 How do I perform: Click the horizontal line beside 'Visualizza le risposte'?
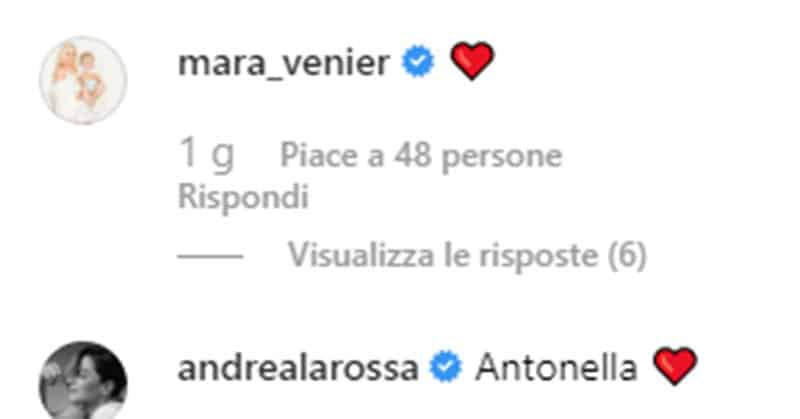point(210,256)
